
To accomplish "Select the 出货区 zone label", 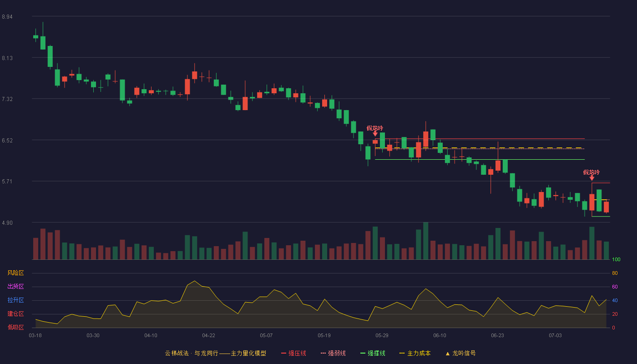I will 15,287.
